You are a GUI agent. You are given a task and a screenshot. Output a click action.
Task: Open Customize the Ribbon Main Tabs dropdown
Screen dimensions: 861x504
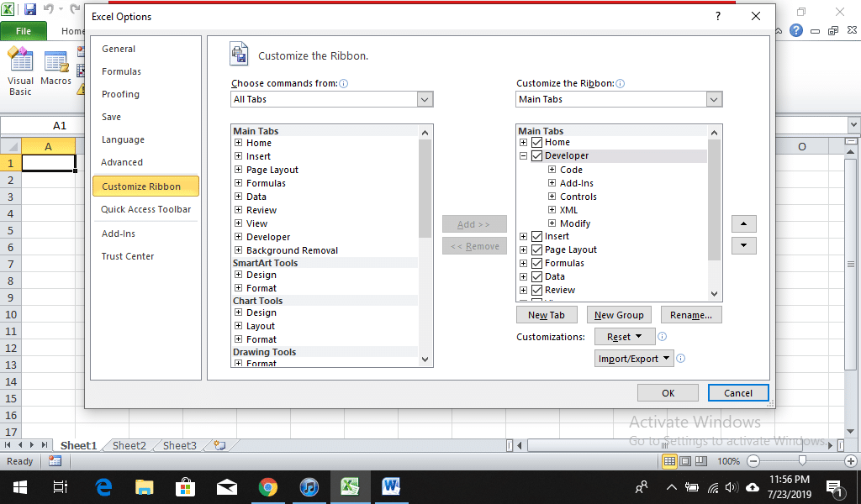(x=714, y=99)
